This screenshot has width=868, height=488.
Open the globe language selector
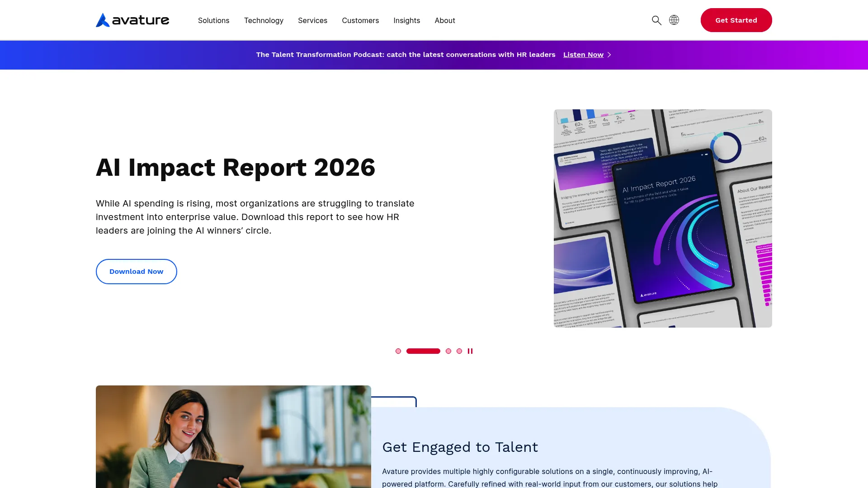click(674, 20)
